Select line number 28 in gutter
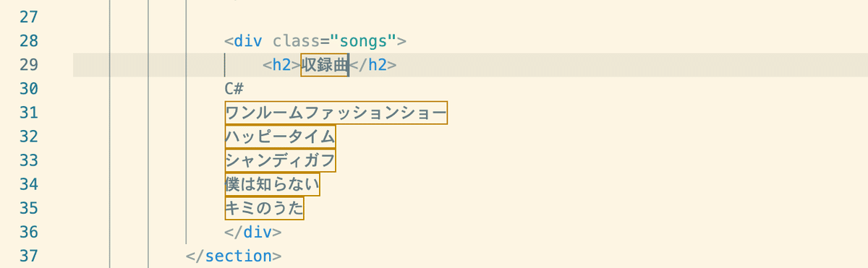868x268 pixels. click(x=28, y=40)
